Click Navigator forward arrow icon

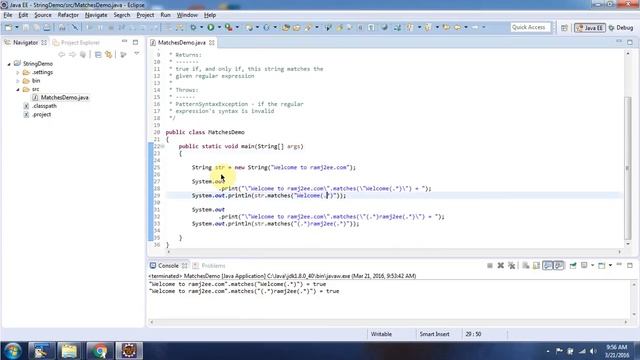(72, 54)
